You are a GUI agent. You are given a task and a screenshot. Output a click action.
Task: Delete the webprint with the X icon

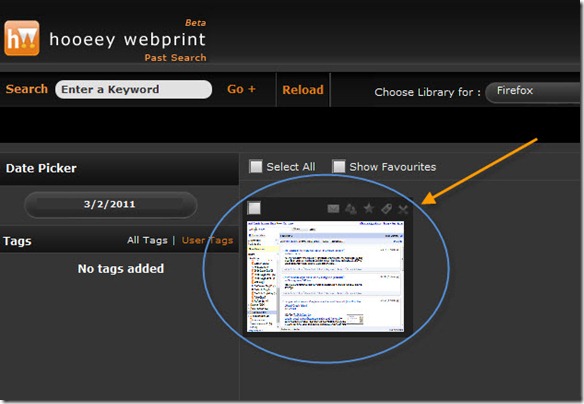[x=403, y=209]
